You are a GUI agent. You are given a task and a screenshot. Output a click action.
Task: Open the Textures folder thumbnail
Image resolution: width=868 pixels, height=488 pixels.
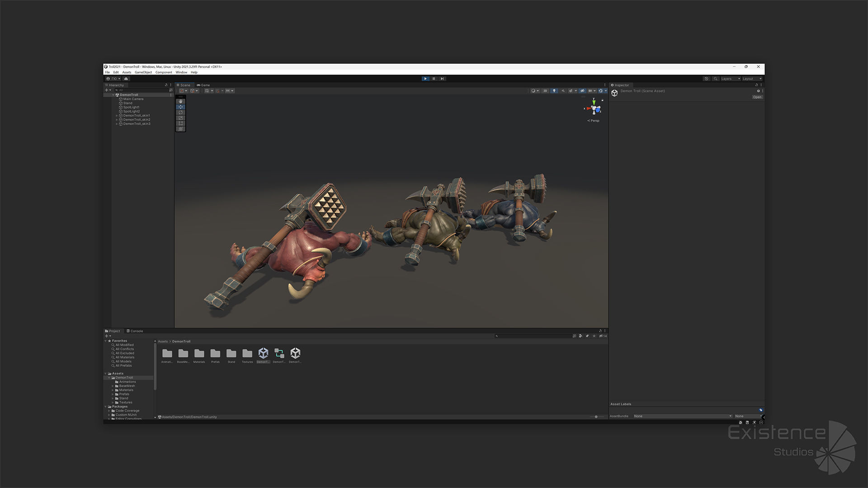[x=247, y=355]
